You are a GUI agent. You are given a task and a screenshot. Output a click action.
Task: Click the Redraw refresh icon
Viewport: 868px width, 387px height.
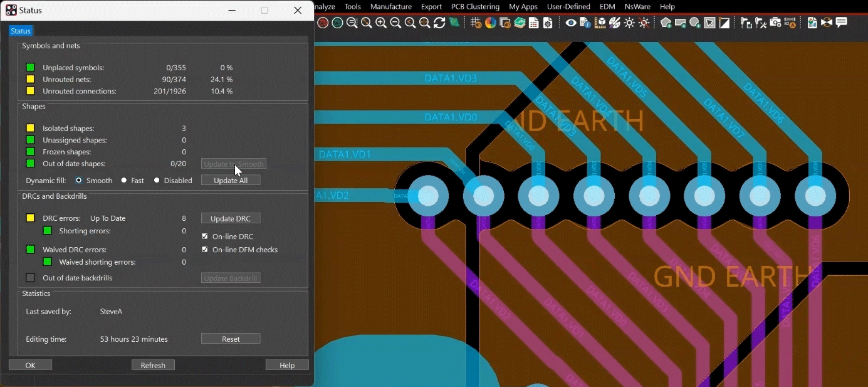(439, 23)
